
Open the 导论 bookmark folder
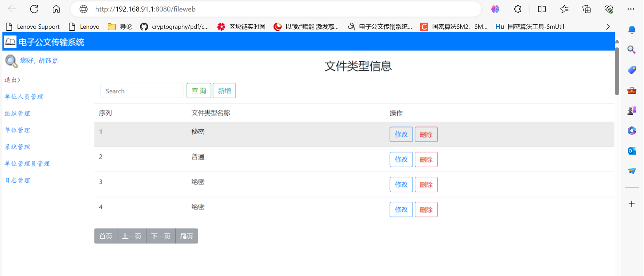[120, 26]
